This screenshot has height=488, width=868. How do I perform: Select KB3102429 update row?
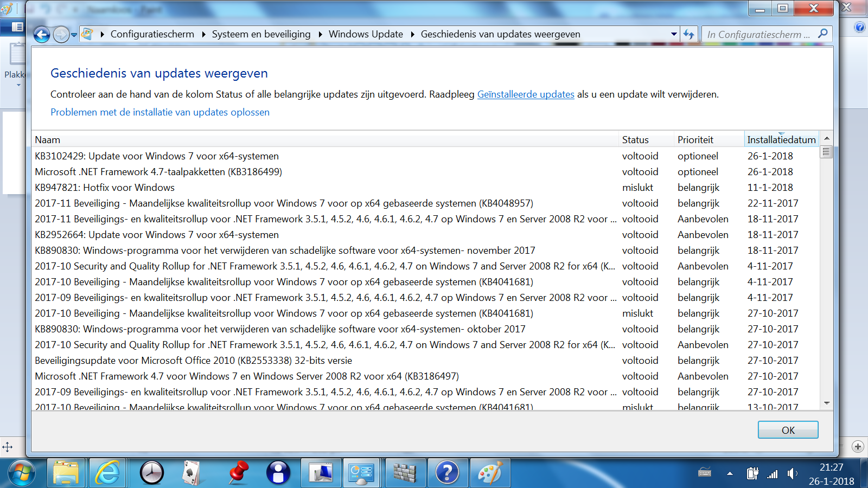click(425, 156)
